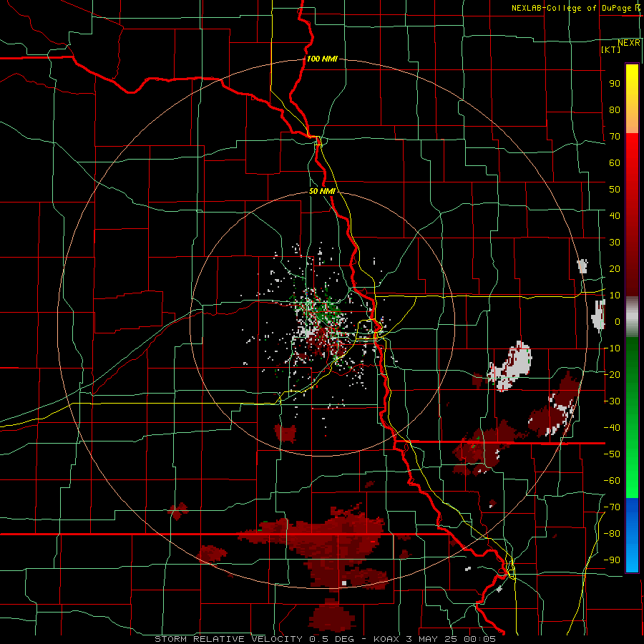Click the -50 value on the velocity scale
This screenshot has width=644, height=644.
[612, 454]
